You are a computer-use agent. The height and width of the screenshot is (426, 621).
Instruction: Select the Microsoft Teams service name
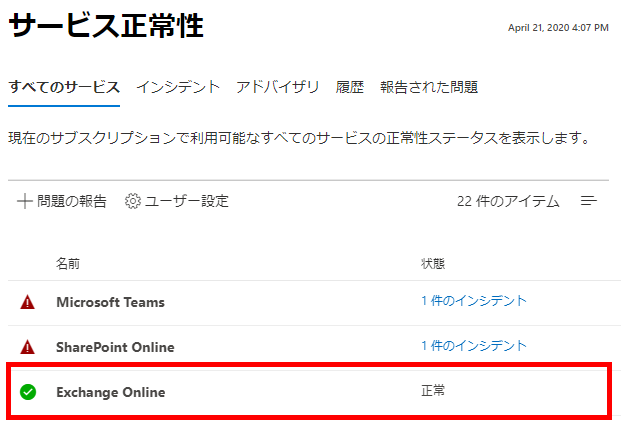(110, 302)
